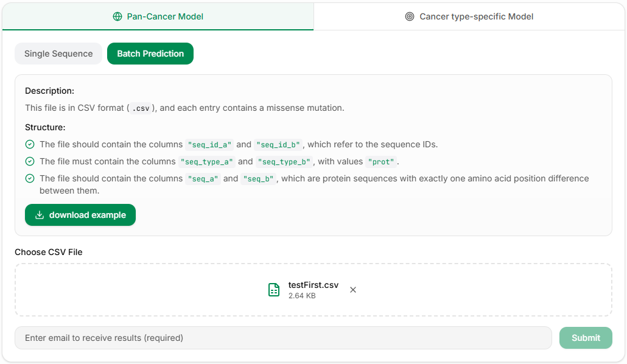Submit the batch prediction form

[586, 338]
